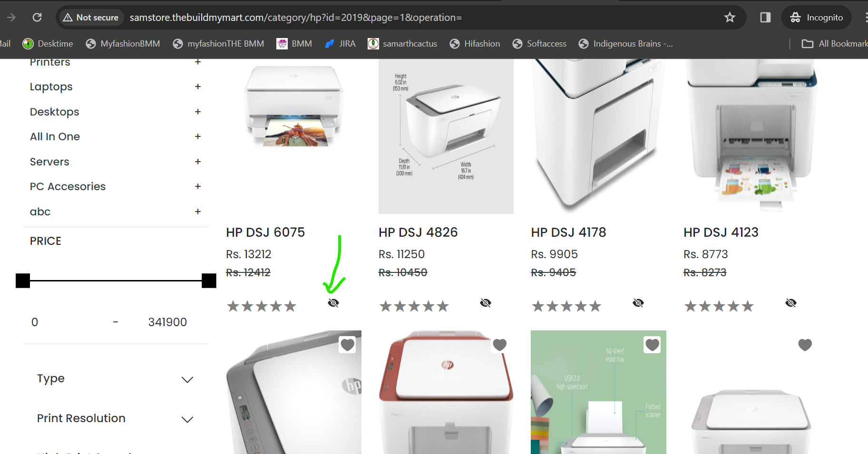The width and height of the screenshot is (868, 454).
Task: View the HP DSJ 4178 printer image
Action: (598, 136)
